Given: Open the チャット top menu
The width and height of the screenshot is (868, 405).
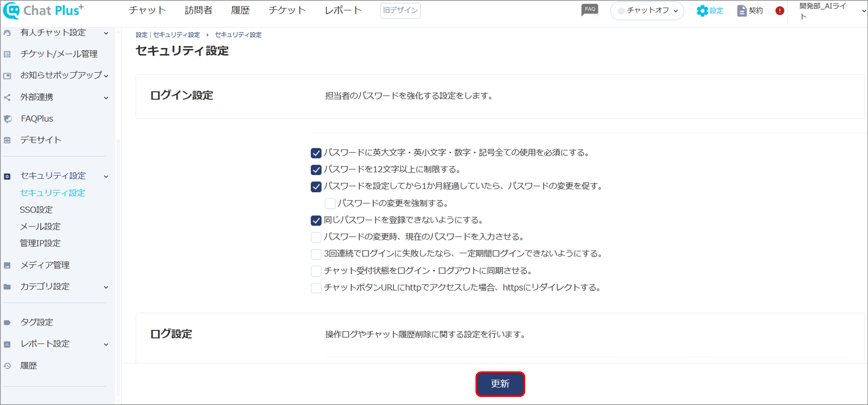Looking at the screenshot, I should click(x=147, y=10).
